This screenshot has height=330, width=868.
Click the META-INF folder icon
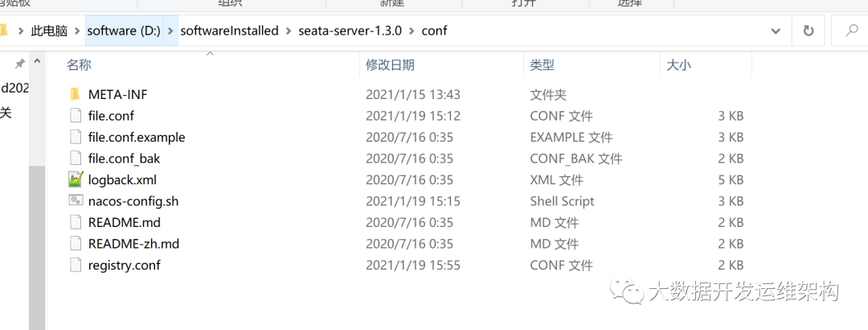pyautogui.click(x=76, y=94)
